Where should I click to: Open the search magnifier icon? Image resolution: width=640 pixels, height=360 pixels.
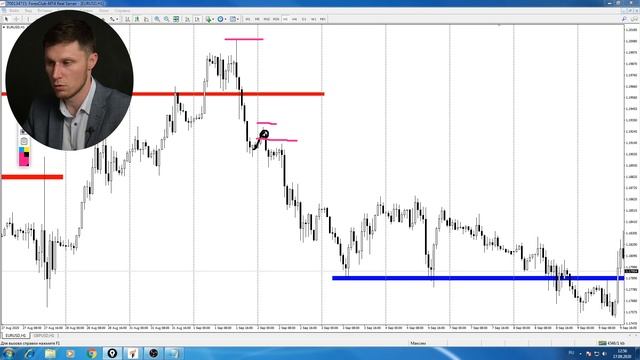click(x=624, y=19)
